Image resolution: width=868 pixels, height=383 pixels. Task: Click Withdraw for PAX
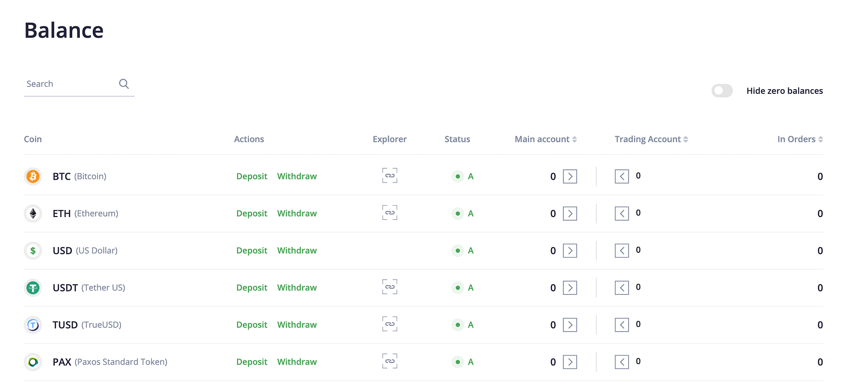pyautogui.click(x=297, y=362)
